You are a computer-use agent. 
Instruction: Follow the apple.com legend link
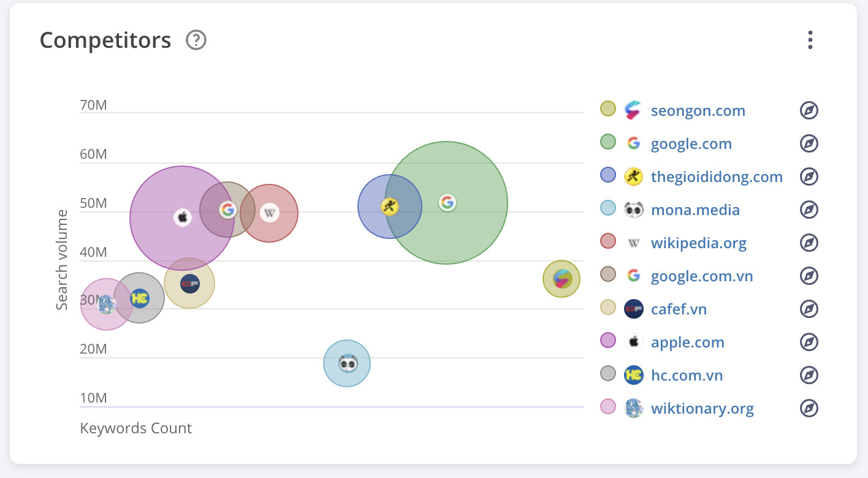point(687,342)
